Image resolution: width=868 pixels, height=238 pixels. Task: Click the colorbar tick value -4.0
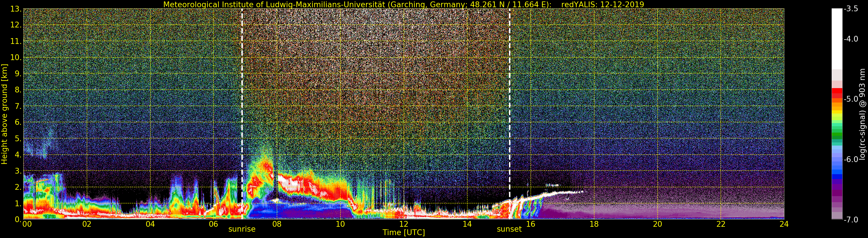851,39
